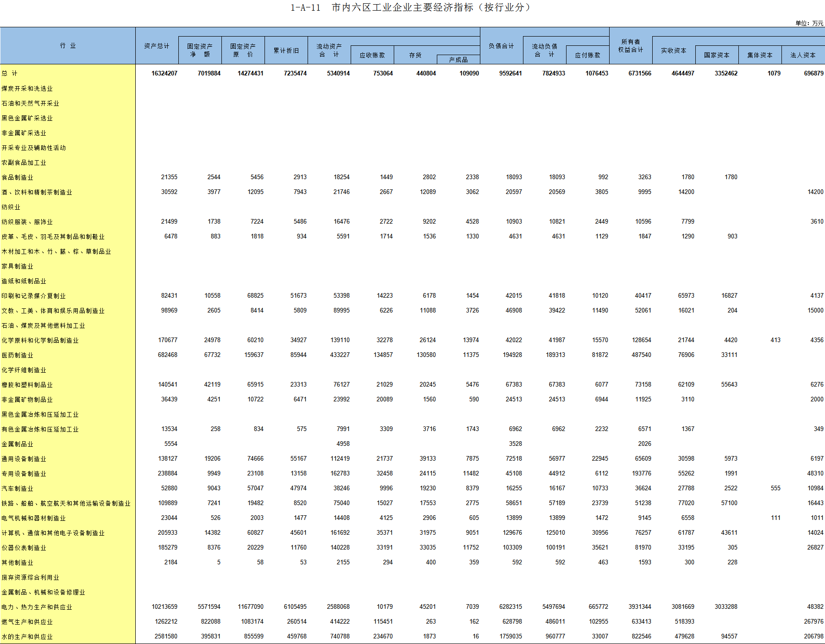This screenshot has height=644, width=825.
Task: Click the 流动资产合计 header cell
Action: click(329, 50)
